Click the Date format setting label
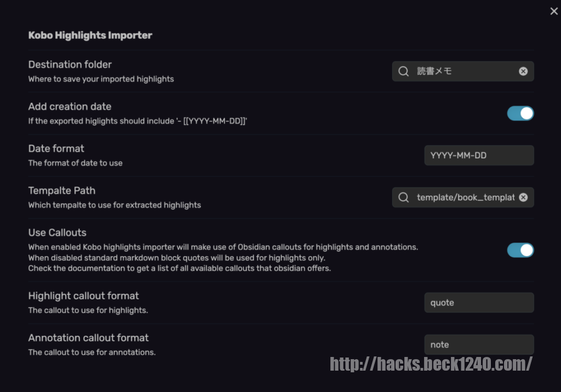 point(56,148)
